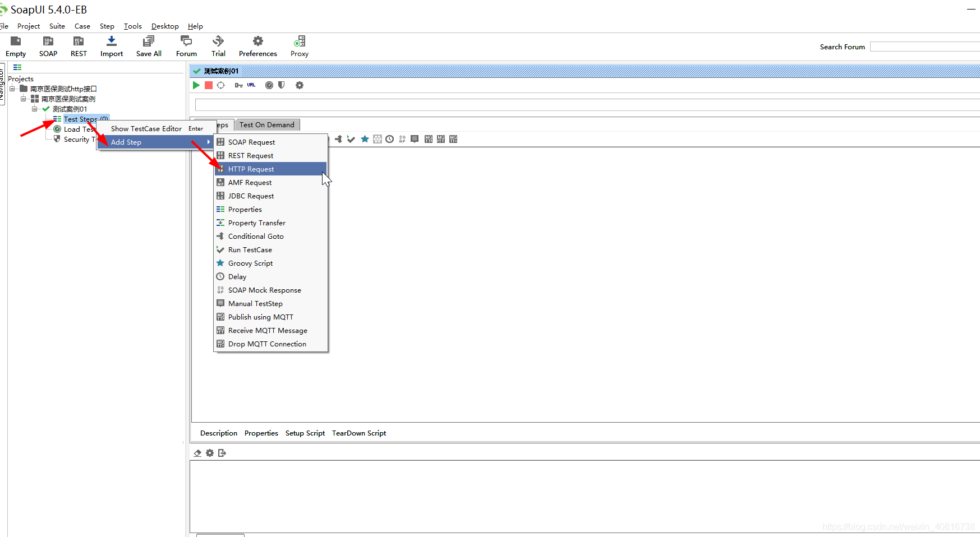Click the REST project toolbar icon
The image size is (980, 537).
79,41
